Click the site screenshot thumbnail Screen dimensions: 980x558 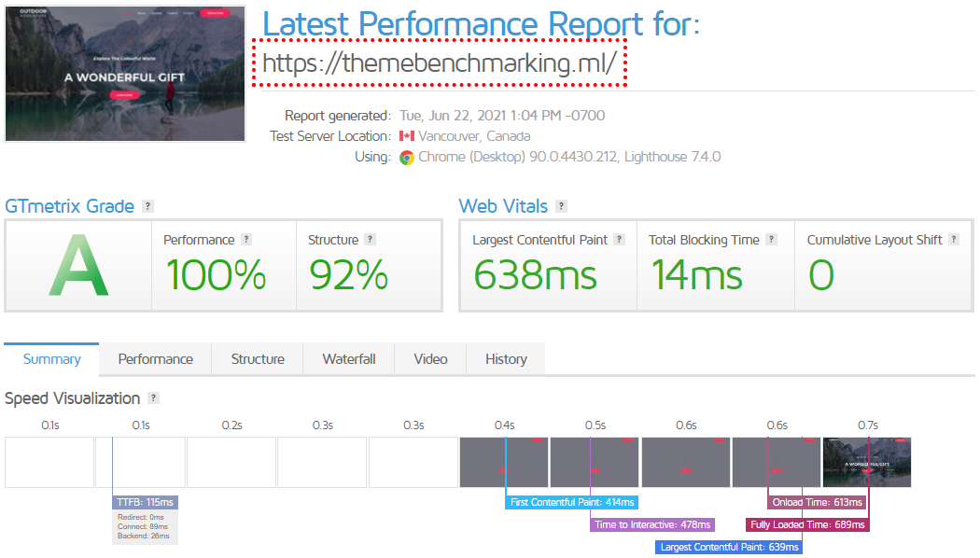[x=125, y=74]
